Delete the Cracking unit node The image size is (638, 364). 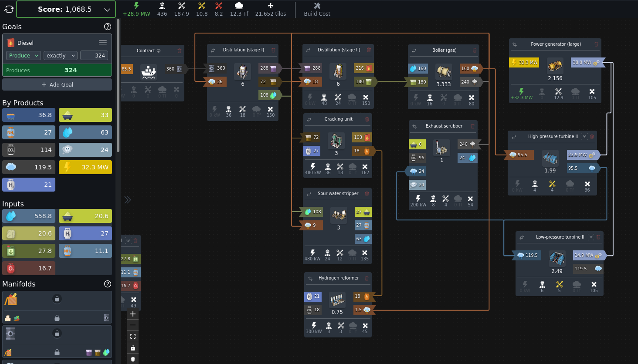coord(367,119)
